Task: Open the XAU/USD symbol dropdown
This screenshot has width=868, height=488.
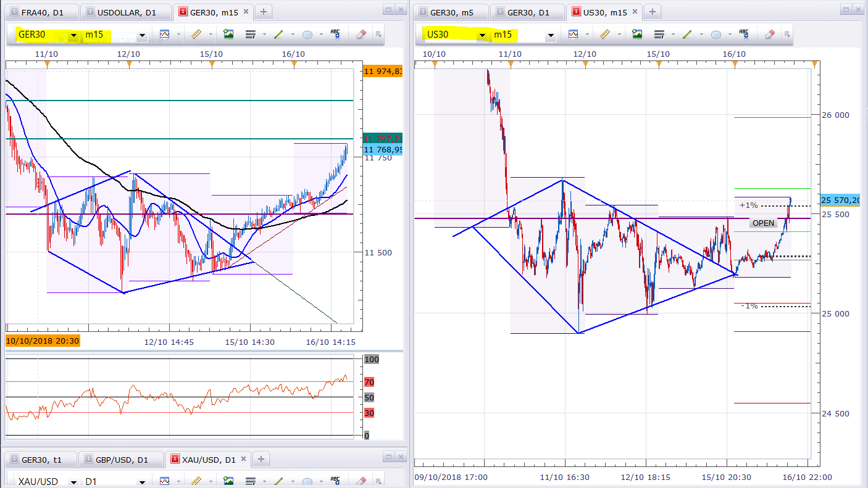Action: tap(74, 481)
